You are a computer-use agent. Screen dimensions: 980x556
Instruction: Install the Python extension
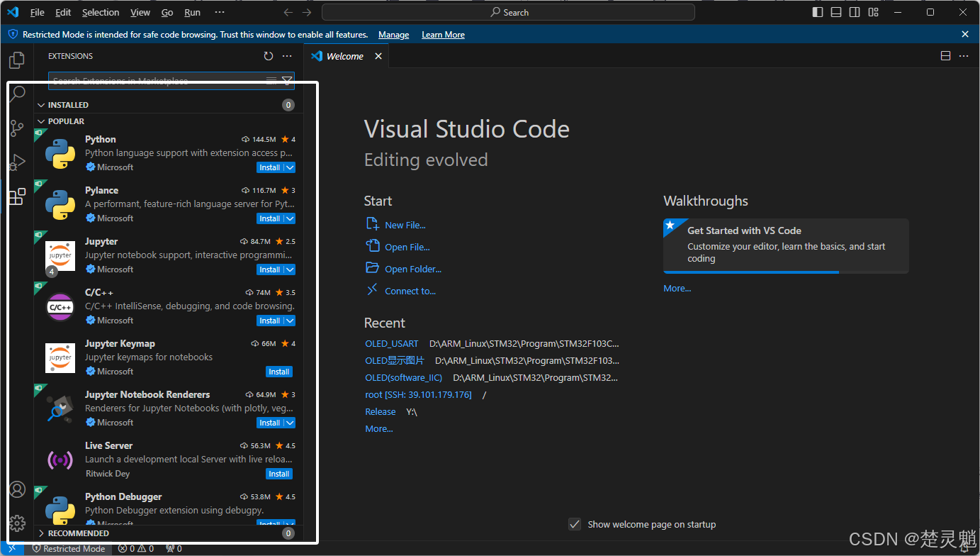pyautogui.click(x=269, y=167)
